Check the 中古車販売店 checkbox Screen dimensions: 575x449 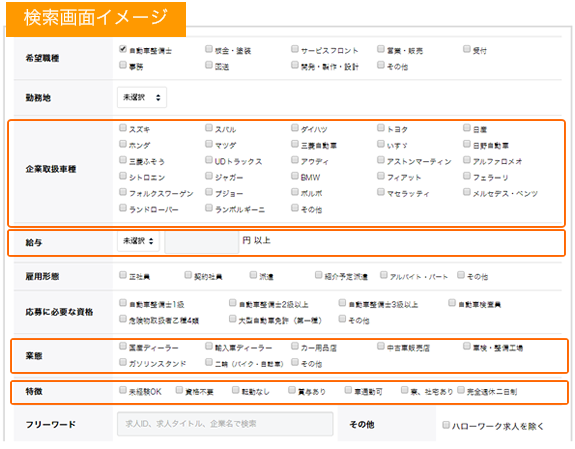click(381, 347)
